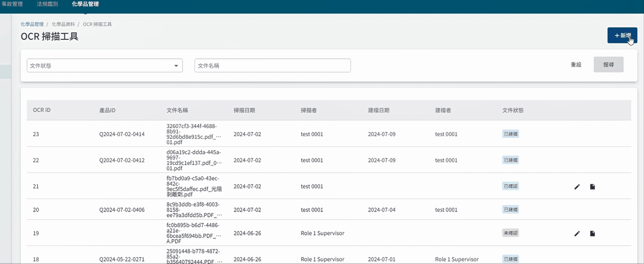Click the 已建檔 status badge on record 23
This screenshot has height=264, width=644.
tap(510, 134)
